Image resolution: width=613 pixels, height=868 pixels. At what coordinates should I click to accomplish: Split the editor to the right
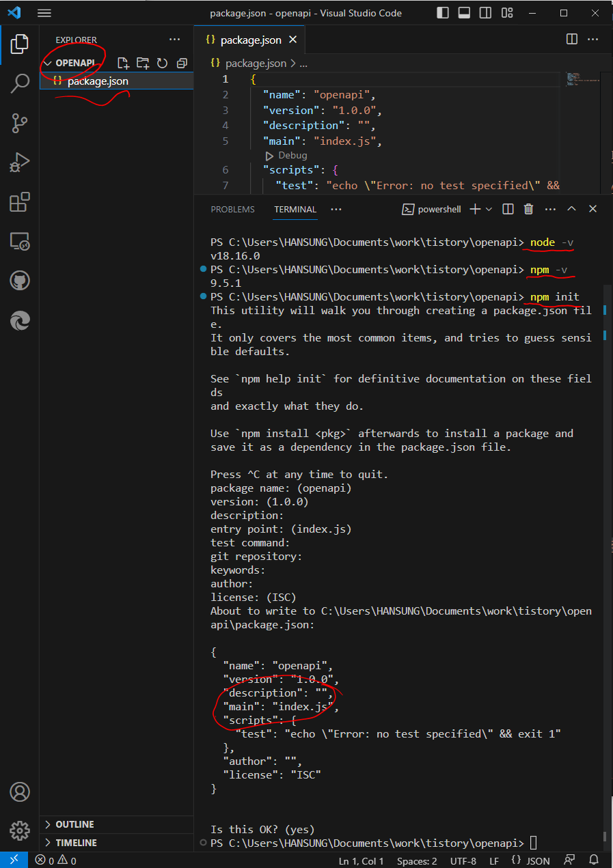coord(572,40)
